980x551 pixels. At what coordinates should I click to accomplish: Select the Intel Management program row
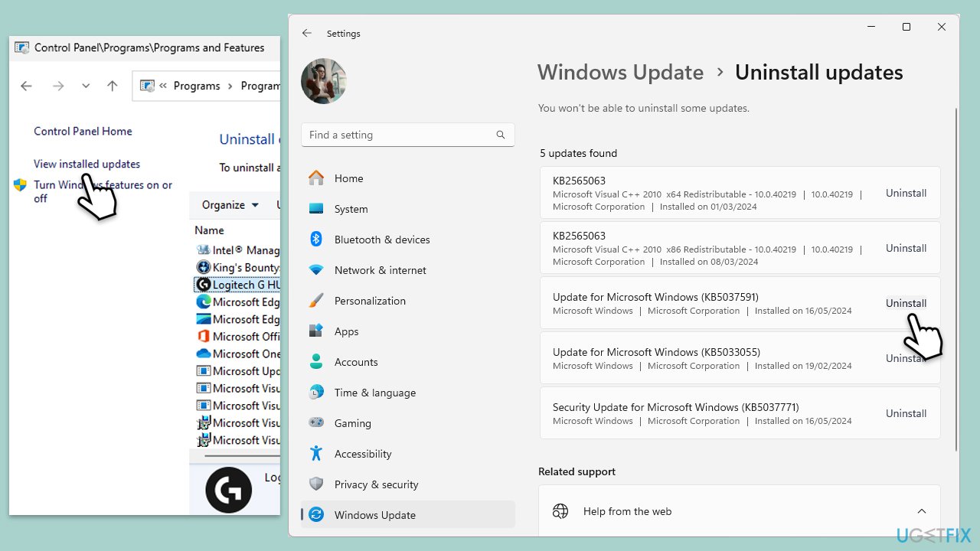point(238,250)
